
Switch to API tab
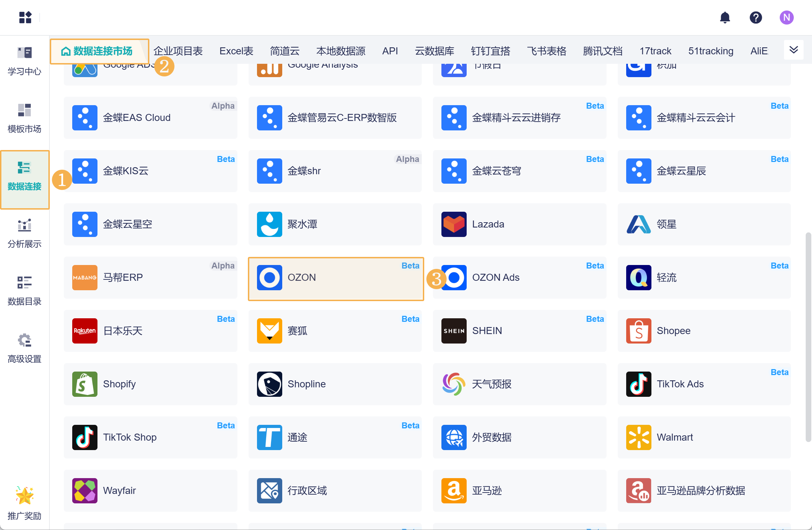tap(390, 51)
